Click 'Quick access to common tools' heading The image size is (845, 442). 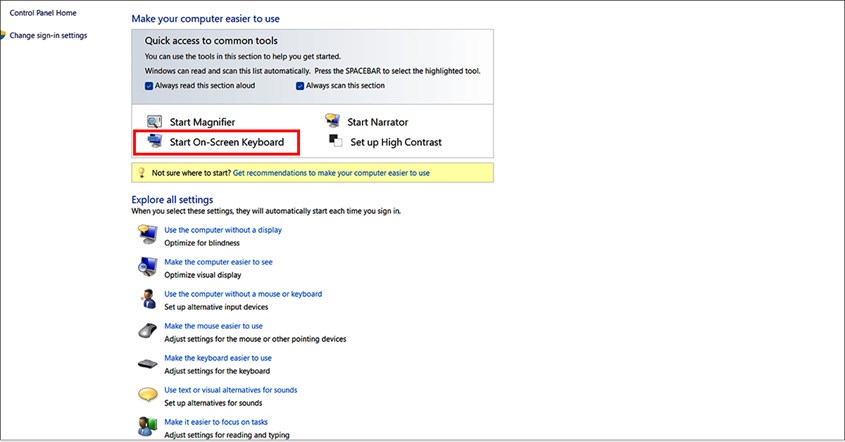(211, 40)
